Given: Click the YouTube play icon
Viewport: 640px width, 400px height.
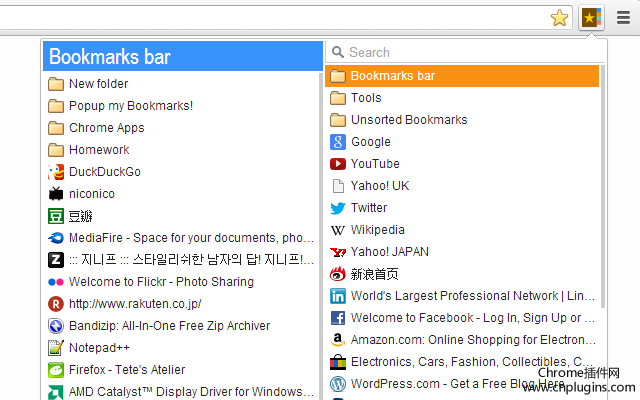Looking at the screenshot, I should click(x=338, y=164).
